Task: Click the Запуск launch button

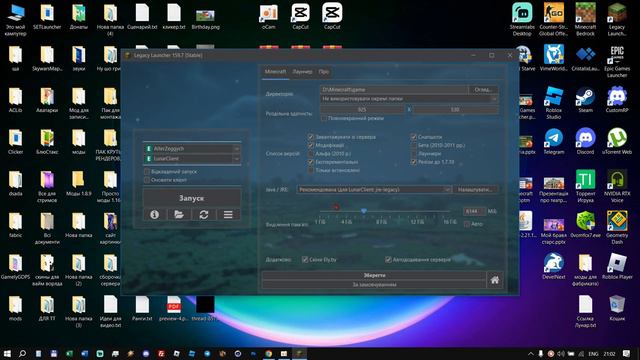Action: point(191,198)
